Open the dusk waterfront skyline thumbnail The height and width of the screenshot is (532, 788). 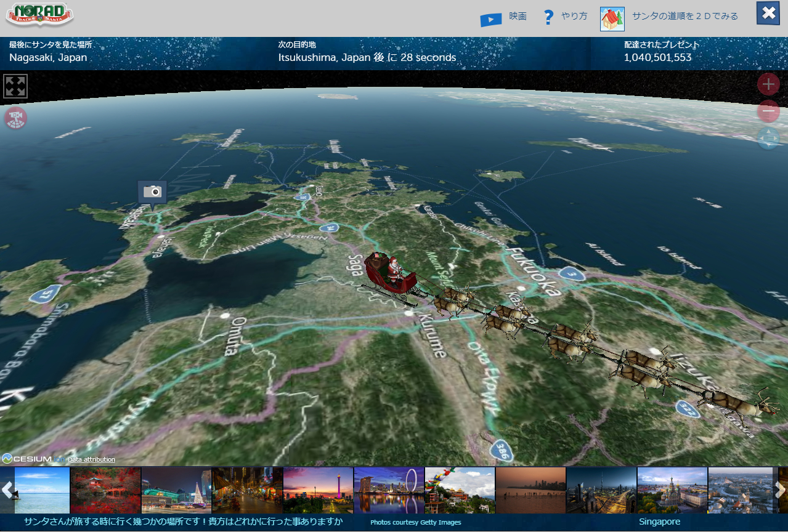(530, 490)
